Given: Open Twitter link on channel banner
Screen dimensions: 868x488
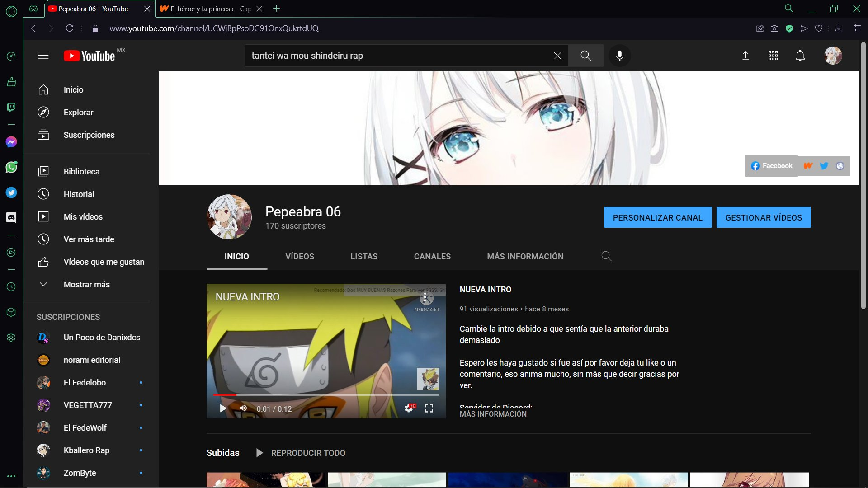Looking at the screenshot, I should click(824, 166).
